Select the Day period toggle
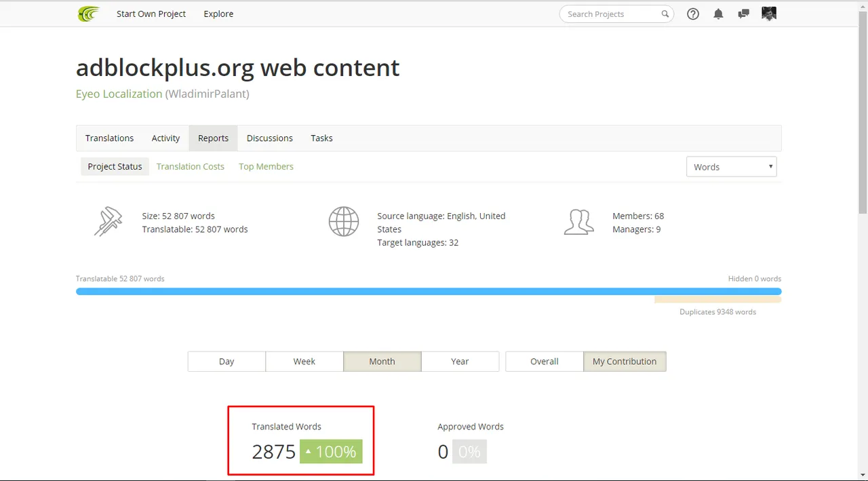 tap(226, 362)
